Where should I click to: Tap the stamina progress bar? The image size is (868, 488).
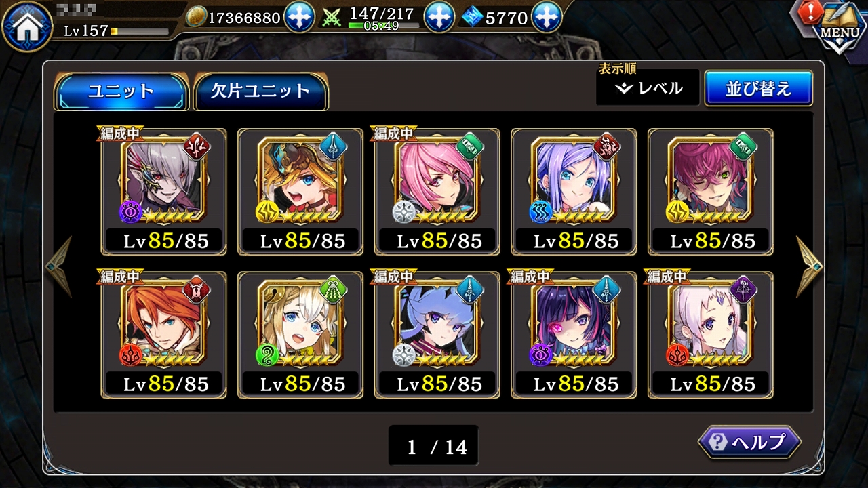click(x=374, y=25)
